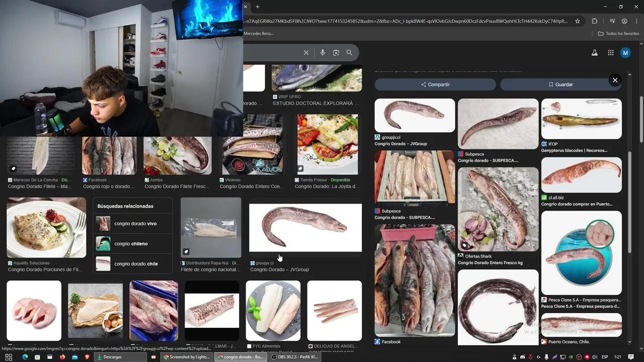Click the Guardar button
Screen dimensions: 644x362
click(560, 84)
